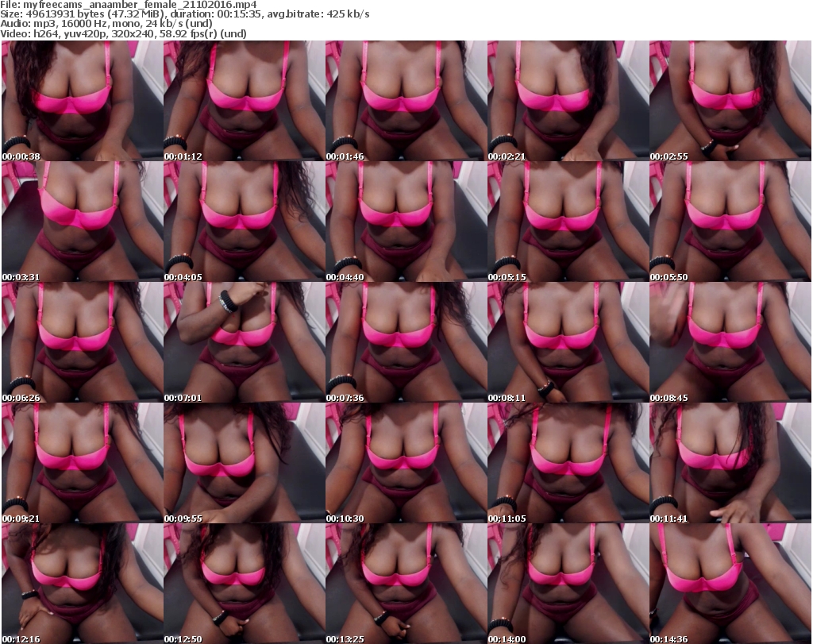Select the thumbnail timestamped 00:05:15
Image resolution: width=813 pixels, height=644 pixels.
click(x=568, y=222)
